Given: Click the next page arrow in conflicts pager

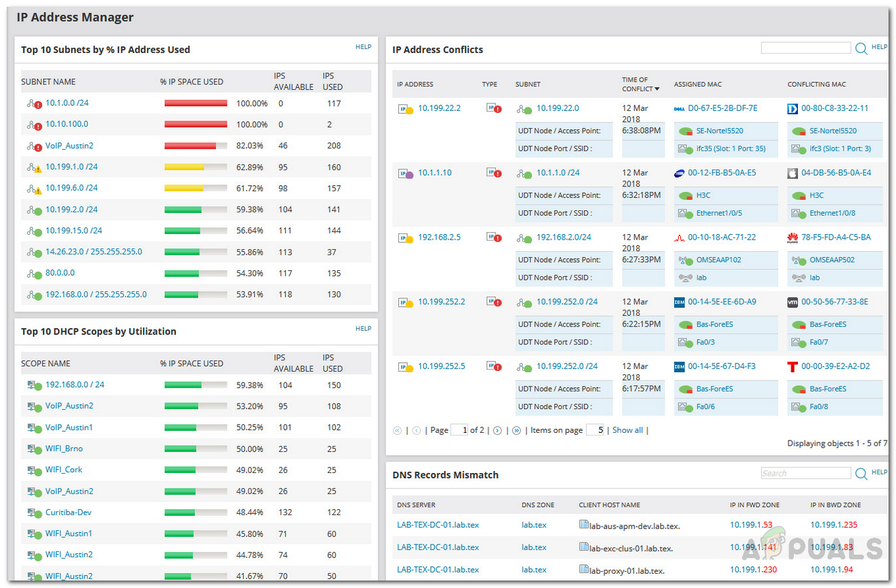Looking at the screenshot, I should 498,430.
